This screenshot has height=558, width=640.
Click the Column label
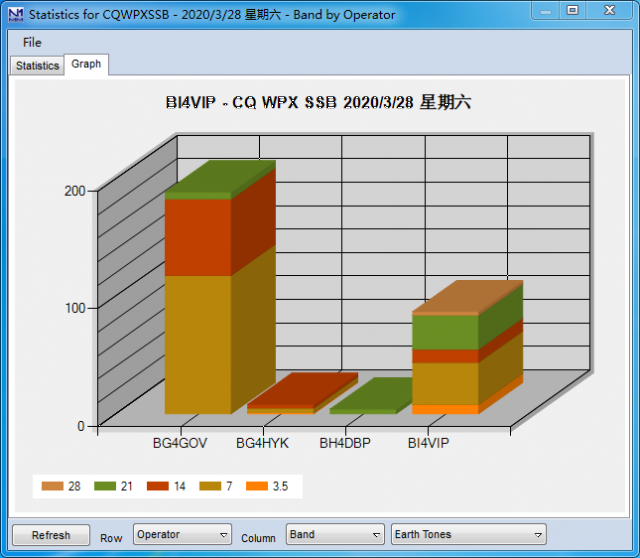pyautogui.click(x=258, y=538)
